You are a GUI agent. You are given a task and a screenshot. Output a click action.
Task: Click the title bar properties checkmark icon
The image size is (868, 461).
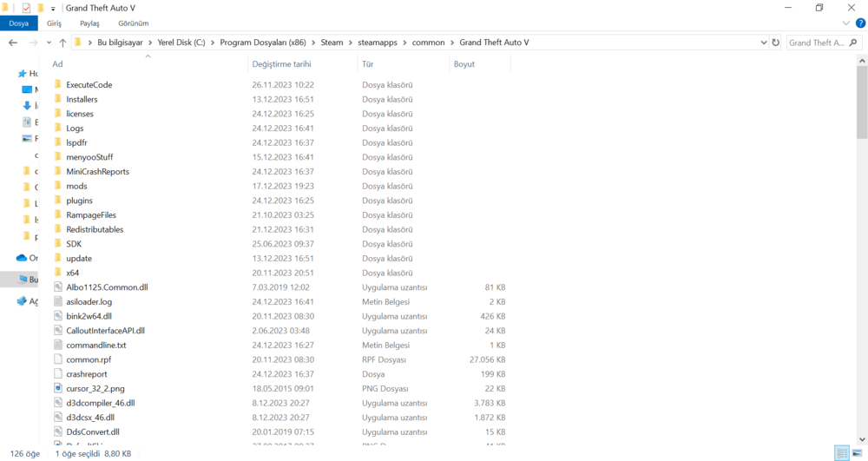coord(26,9)
